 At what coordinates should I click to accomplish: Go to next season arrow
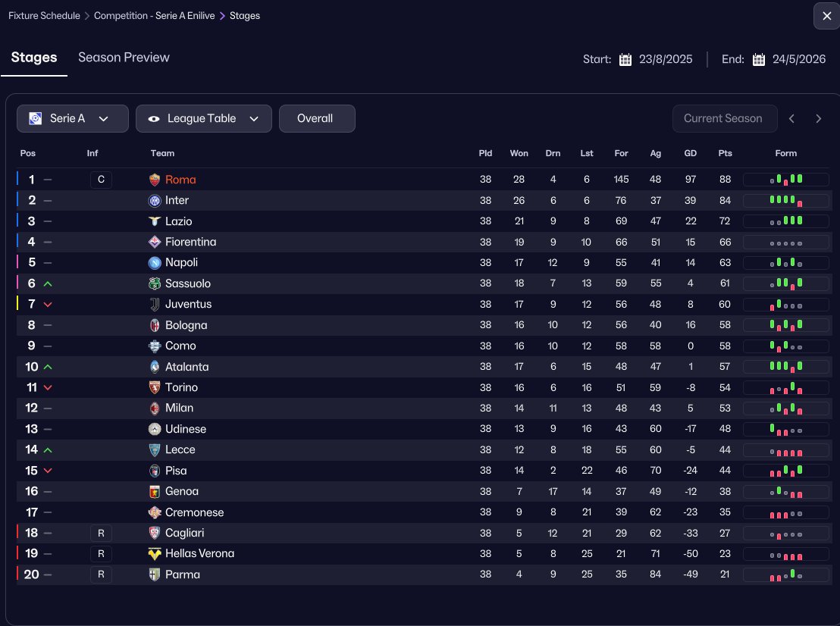[819, 119]
